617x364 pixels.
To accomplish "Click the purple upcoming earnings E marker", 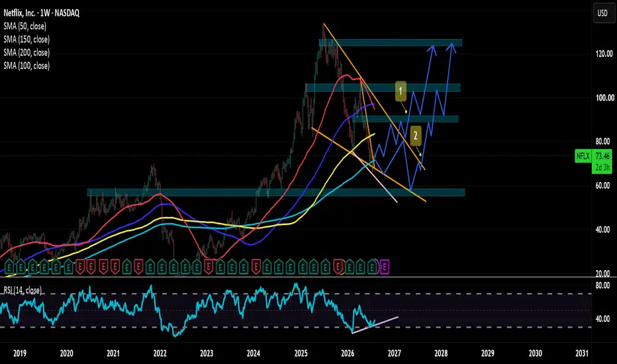I will [x=385, y=267].
